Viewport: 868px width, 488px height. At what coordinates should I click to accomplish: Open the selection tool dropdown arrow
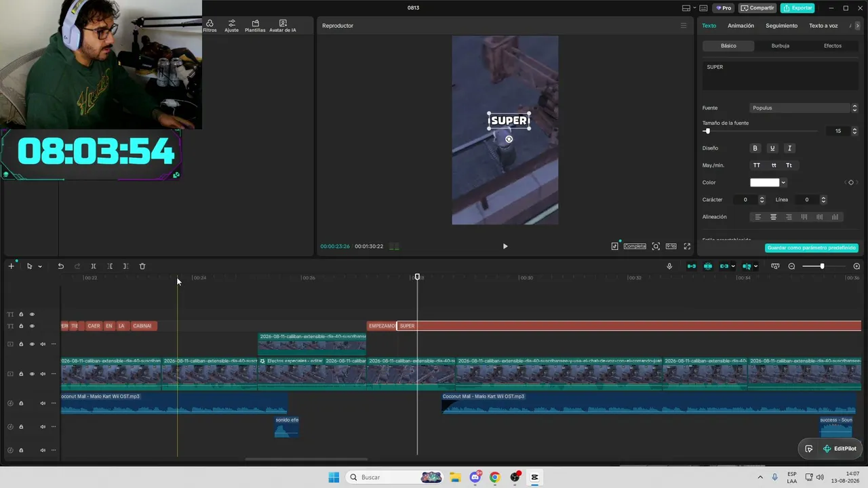pos(39,266)
